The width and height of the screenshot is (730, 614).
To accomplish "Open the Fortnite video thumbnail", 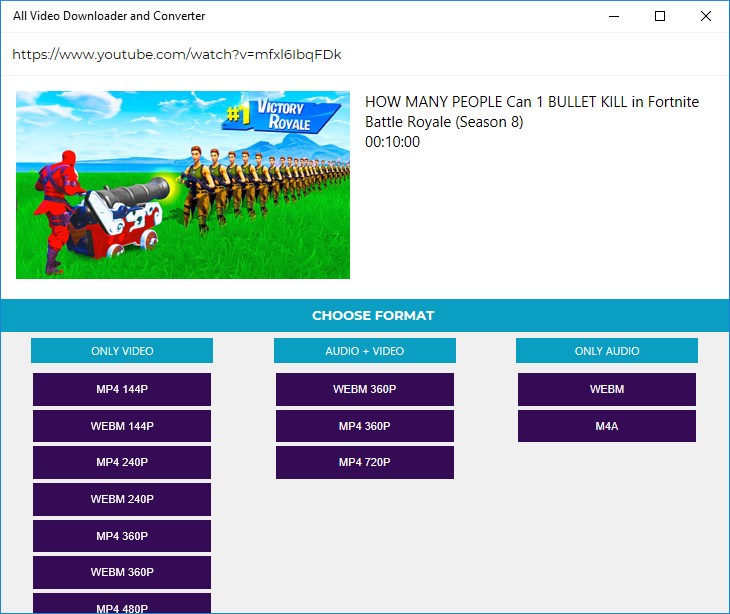I will tap(182, 185).
